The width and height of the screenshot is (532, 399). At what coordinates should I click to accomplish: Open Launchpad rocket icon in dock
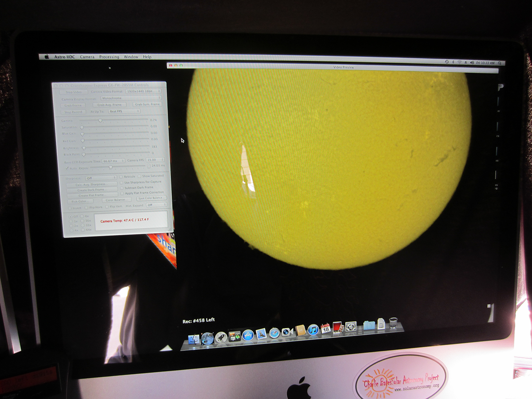point(221,337)
